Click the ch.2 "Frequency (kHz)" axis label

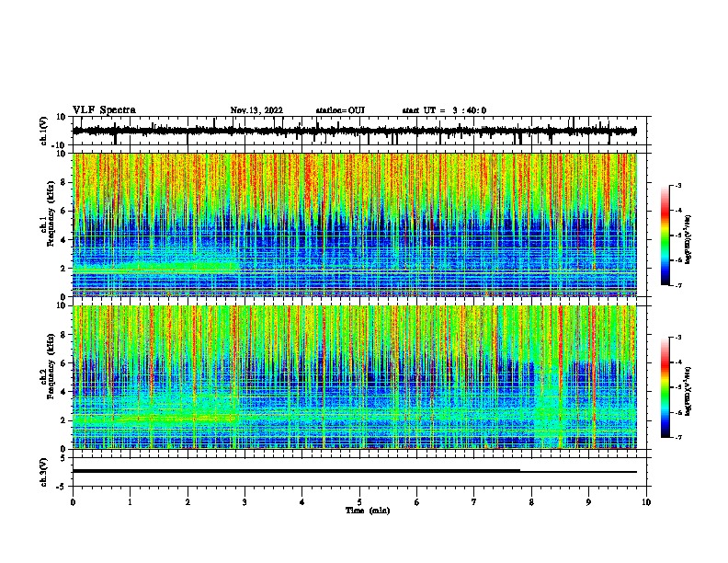click(51, 366)
